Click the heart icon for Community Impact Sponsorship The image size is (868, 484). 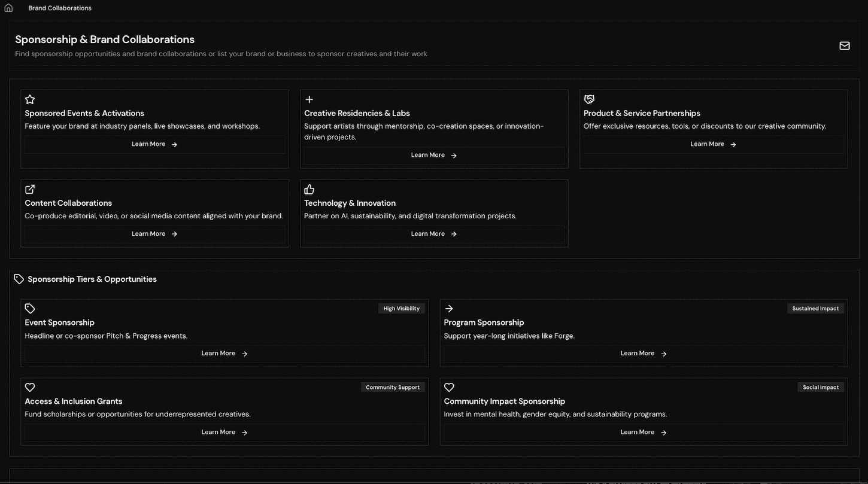coord(449,388)
